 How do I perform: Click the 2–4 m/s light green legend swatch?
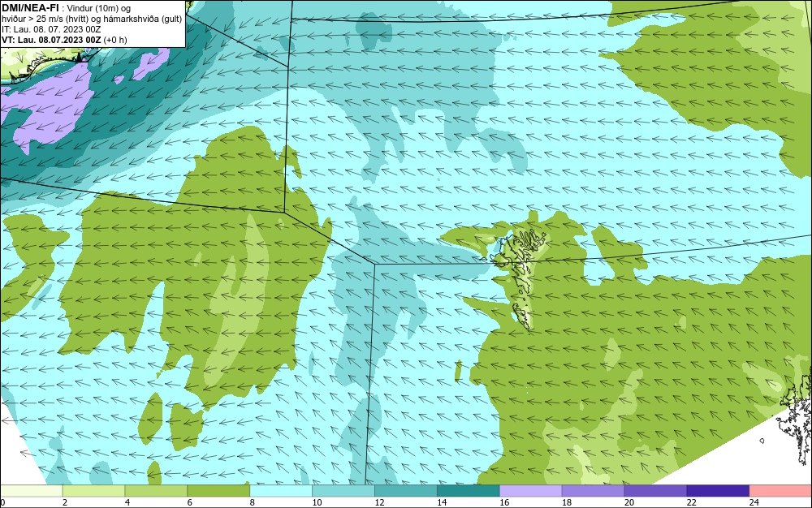(93, 491)
